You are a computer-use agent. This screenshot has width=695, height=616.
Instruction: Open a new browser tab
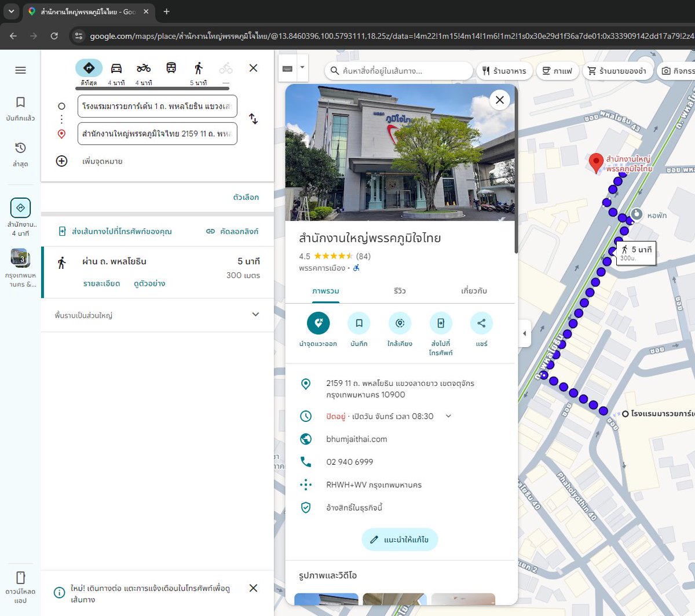(166, 11)
